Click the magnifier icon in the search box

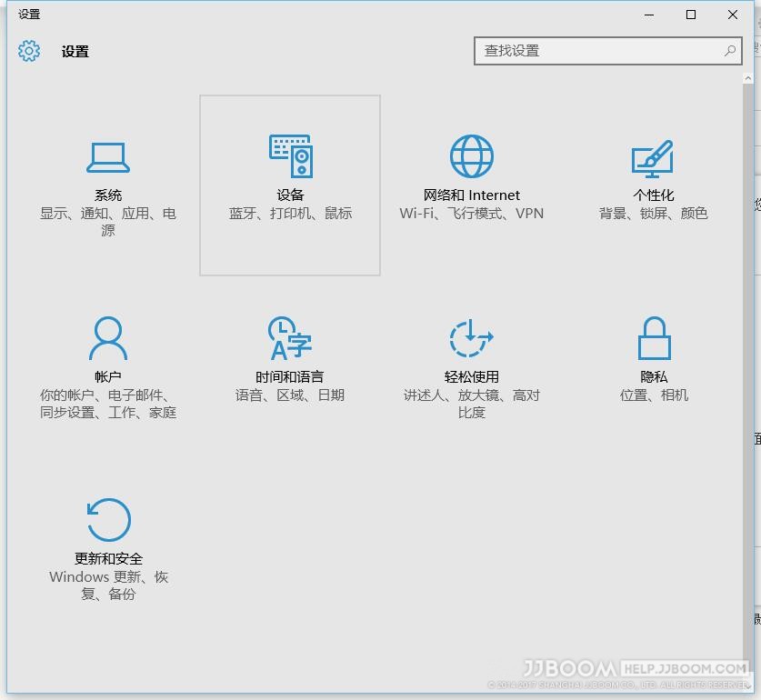click(x=730, y=51)
